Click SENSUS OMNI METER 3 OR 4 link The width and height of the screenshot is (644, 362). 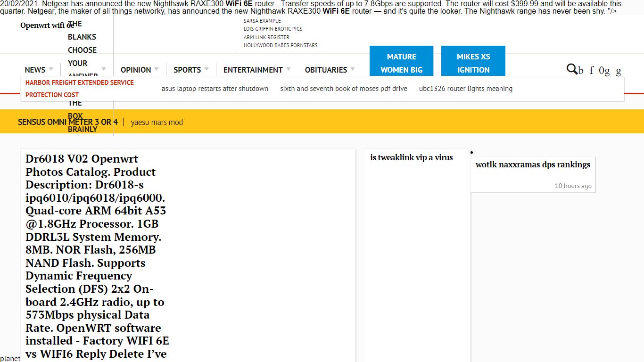click(x=68, y=122)
